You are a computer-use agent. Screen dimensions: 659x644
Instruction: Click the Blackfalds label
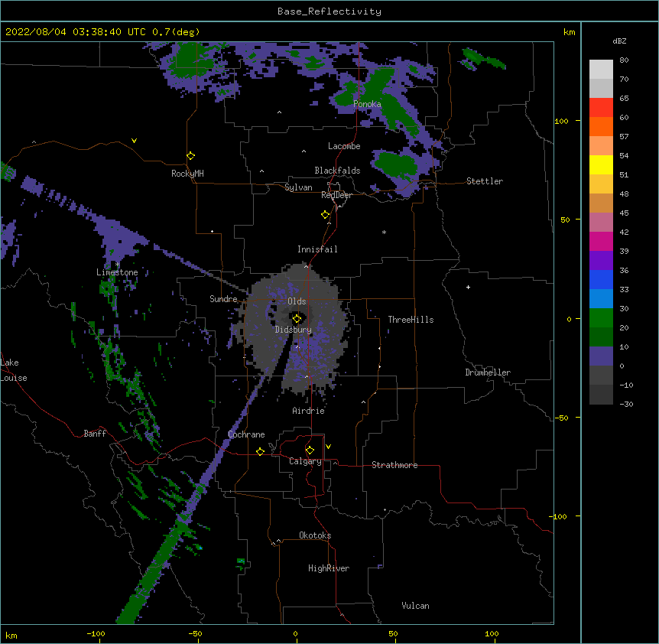tap(337, 171)
